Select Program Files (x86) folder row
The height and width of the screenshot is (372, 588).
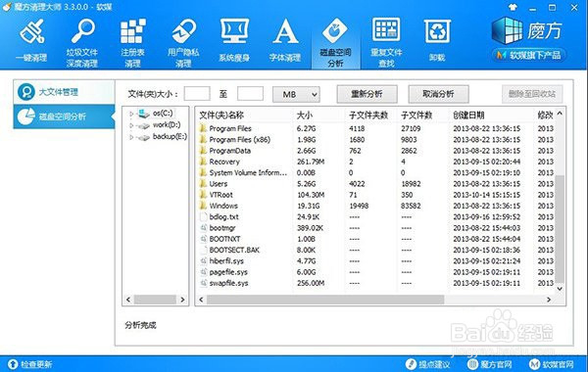tap(375, 140)
